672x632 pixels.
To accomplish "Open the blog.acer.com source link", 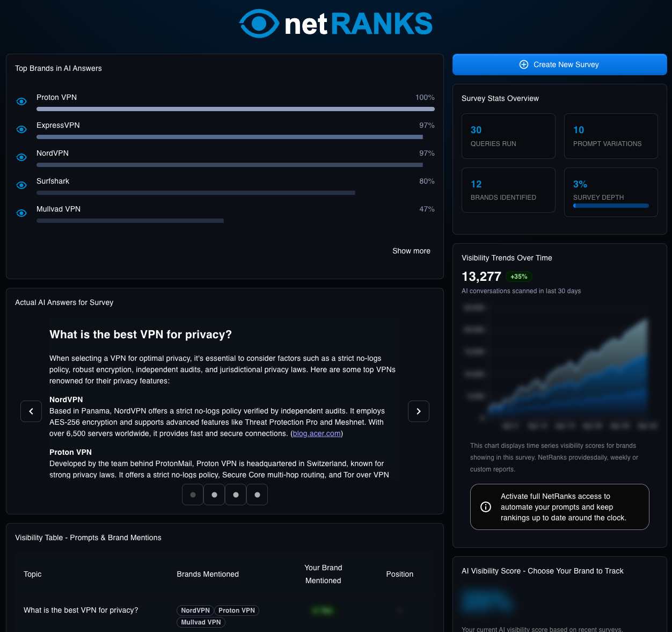I will 317,433.
